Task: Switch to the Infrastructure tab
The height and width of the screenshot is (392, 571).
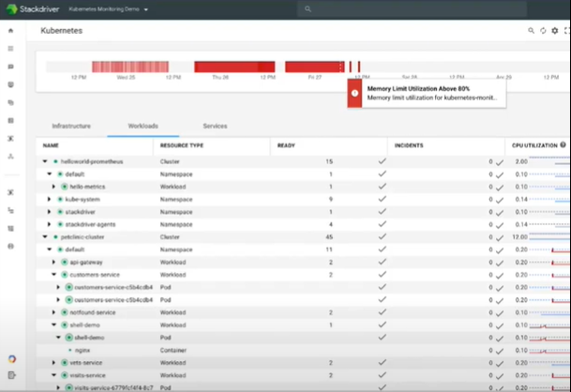Action: 71,126
